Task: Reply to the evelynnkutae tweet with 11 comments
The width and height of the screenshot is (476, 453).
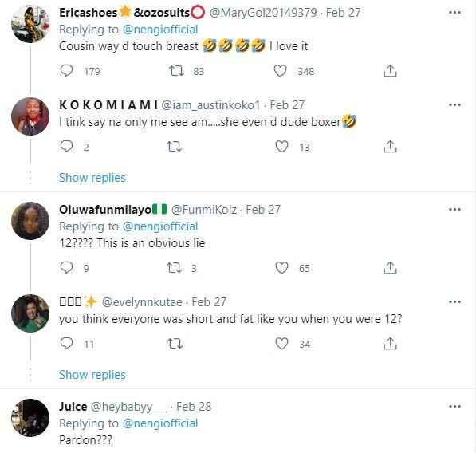Action: (66, 344)
